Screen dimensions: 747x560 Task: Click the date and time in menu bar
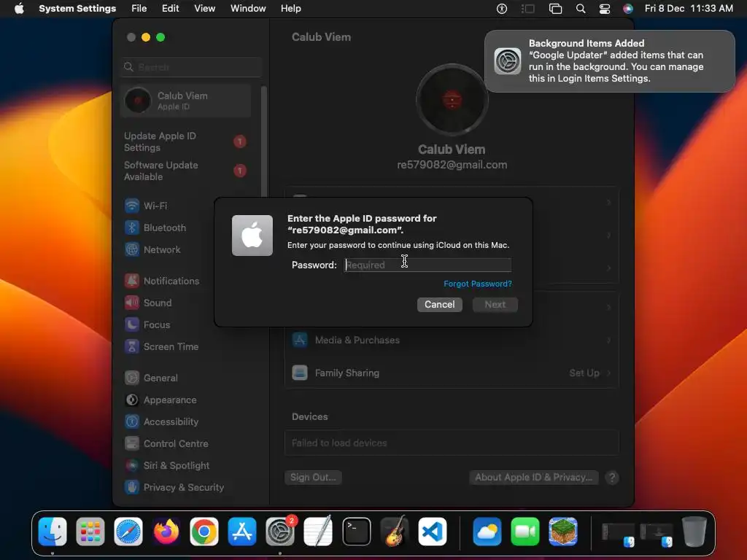[x=689, y=9]
